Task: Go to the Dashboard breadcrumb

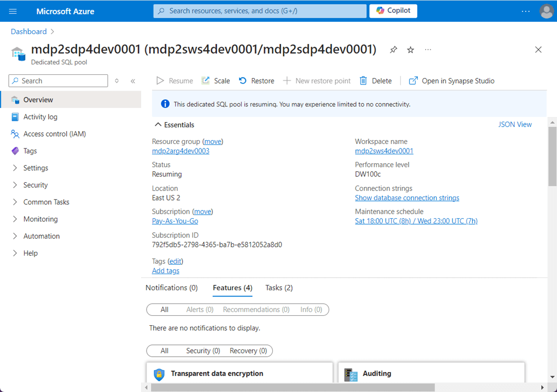Action: coord(29,32)
